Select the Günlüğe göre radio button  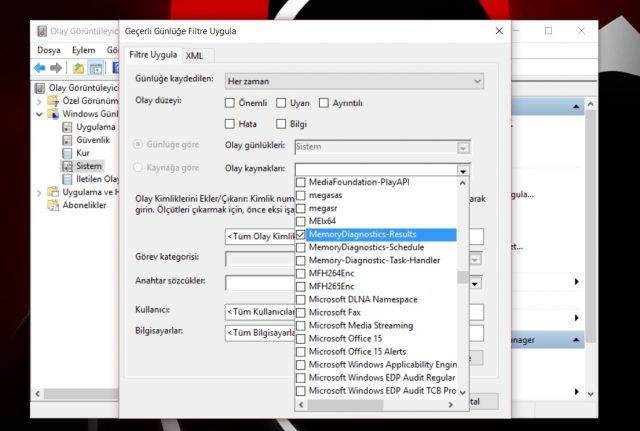138,144
